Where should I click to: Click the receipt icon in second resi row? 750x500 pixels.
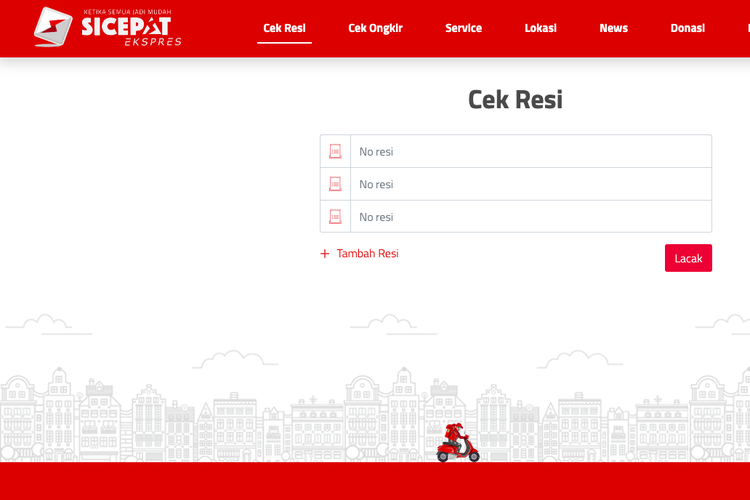click(x=335, y=184)
